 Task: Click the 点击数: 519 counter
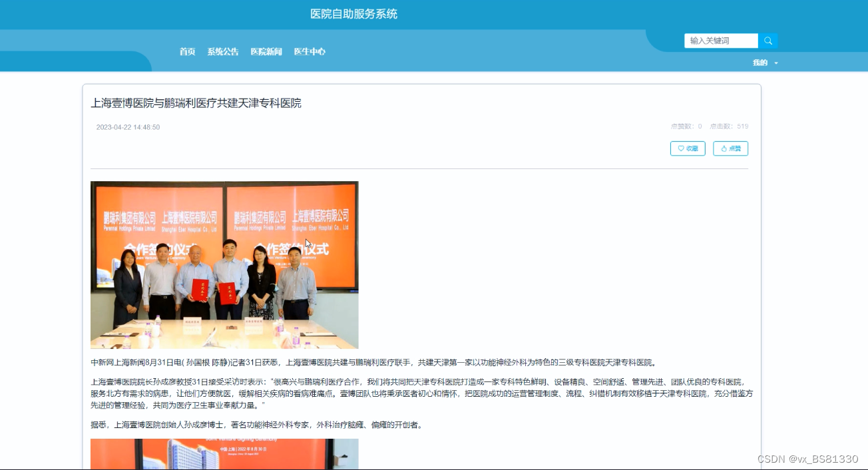click(729, 126)
